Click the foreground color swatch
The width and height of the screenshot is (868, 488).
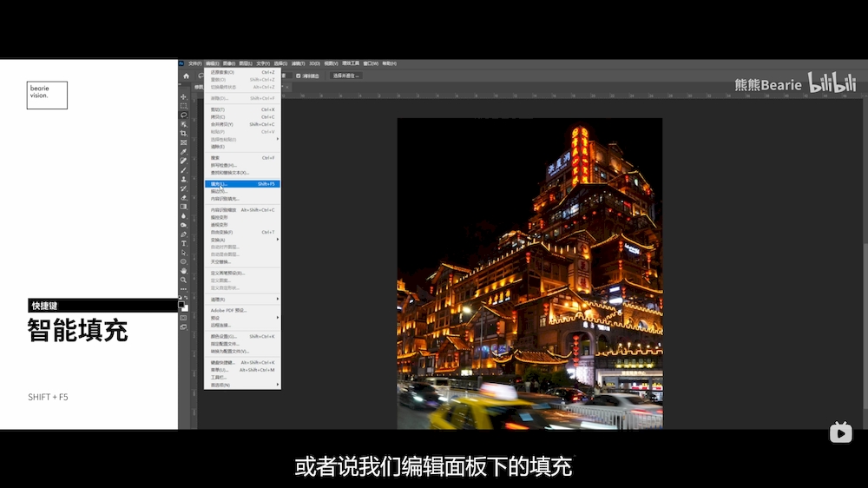[x=182, y=305]
